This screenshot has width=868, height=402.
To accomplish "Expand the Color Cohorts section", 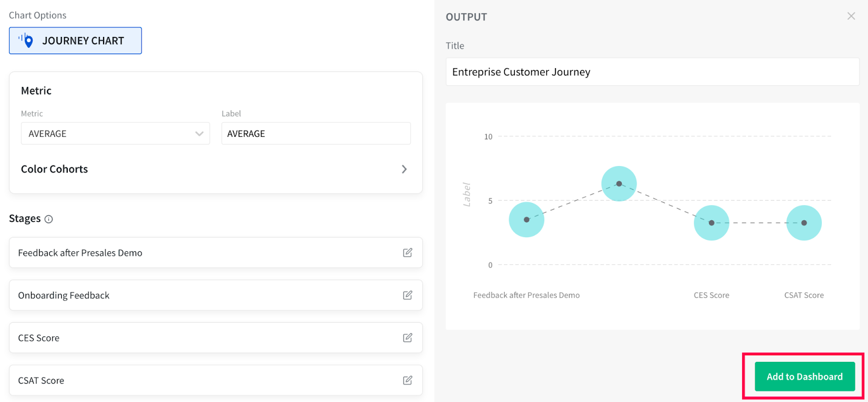I will 216,169.
